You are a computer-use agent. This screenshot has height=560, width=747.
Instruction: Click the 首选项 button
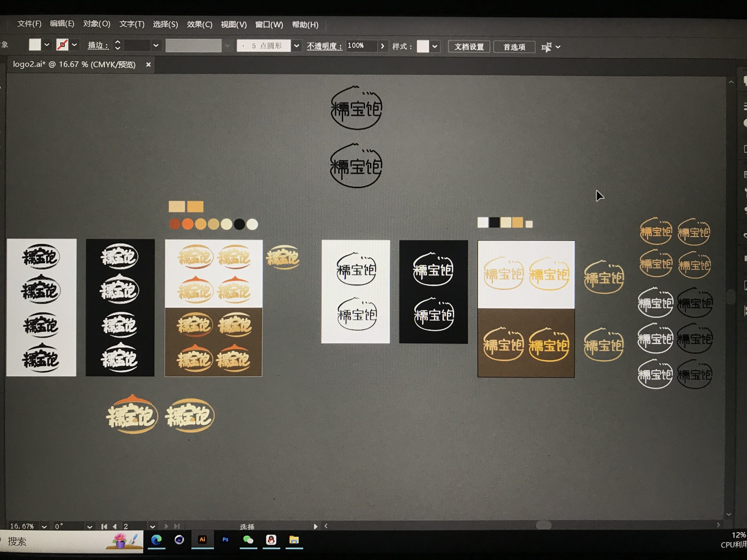click(x=514, y=47)
